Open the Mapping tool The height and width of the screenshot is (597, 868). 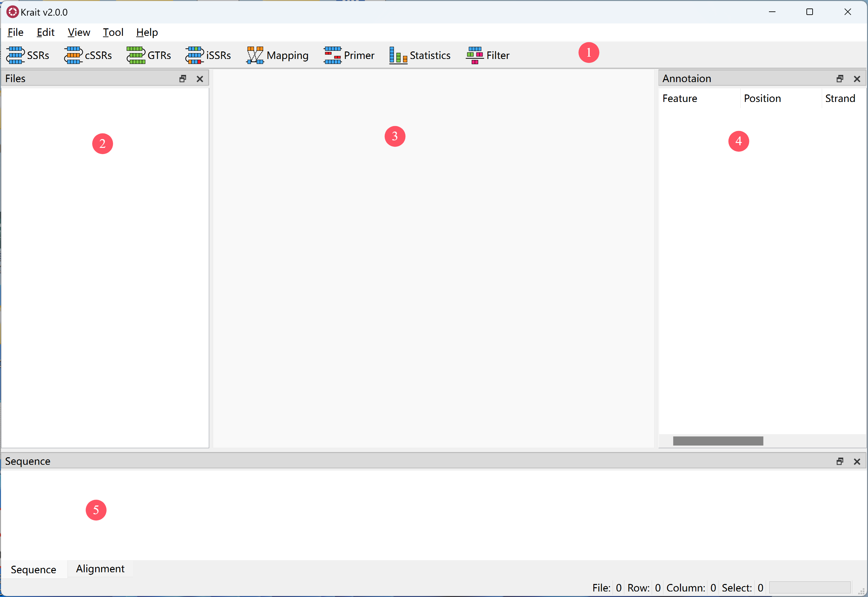tap(277, 55)
